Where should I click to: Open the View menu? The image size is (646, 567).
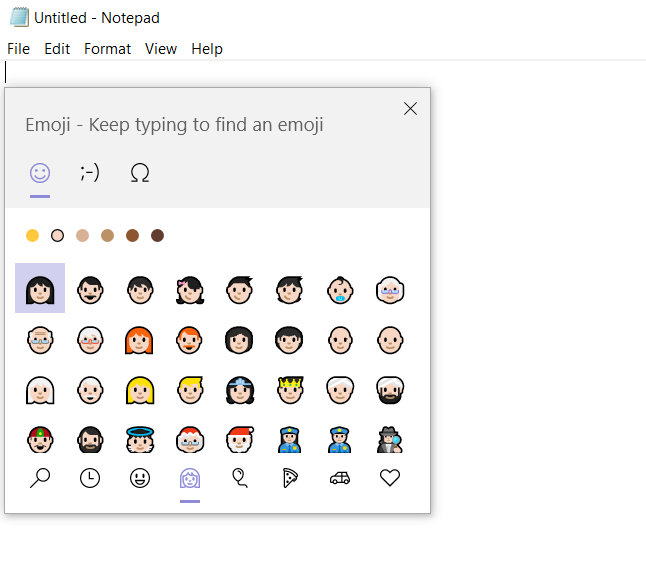coord(161,49)
